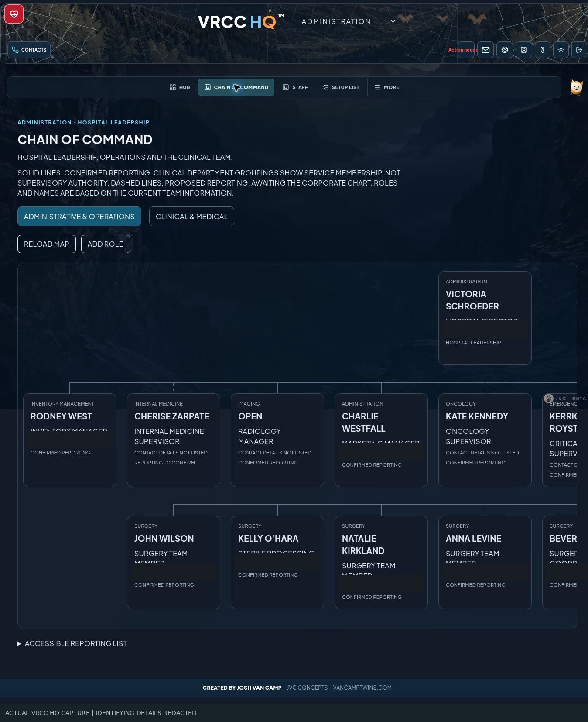
Task: Click the logout arrow icon
Action: tap(579, 50)
